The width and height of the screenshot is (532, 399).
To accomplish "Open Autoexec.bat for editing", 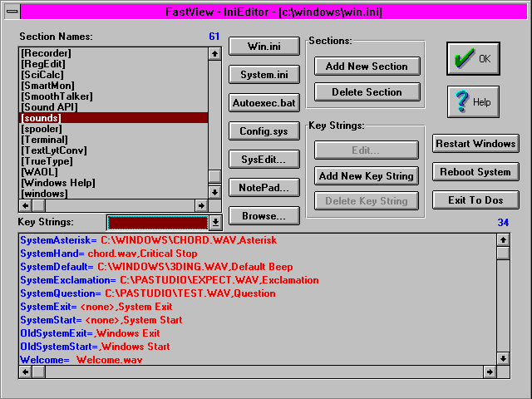I will [264, 102].
